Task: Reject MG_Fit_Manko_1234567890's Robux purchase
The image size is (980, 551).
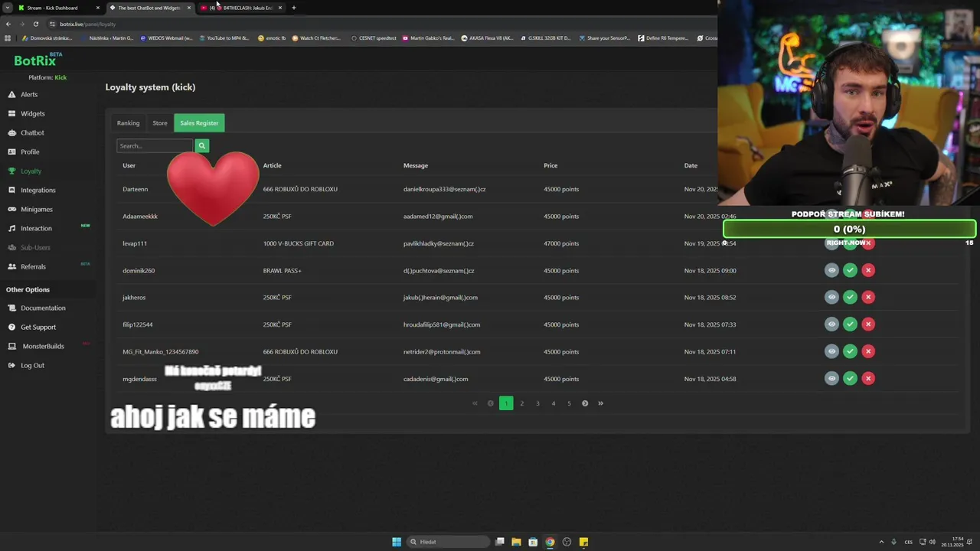Action: click(x=868, y=351)
